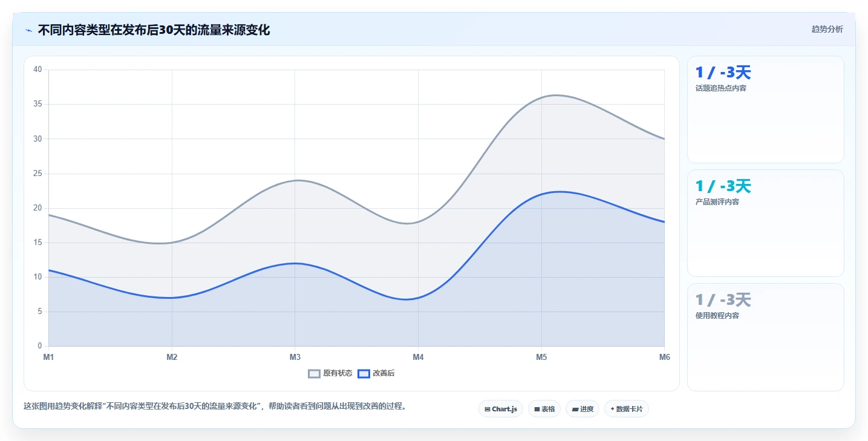The image size is (868, 441).
Task: Click the y-axis tick labeled 0
Action: tap(39, 346)
